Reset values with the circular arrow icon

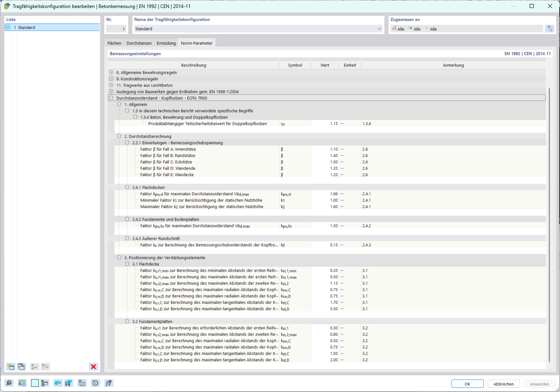point(95,383)
